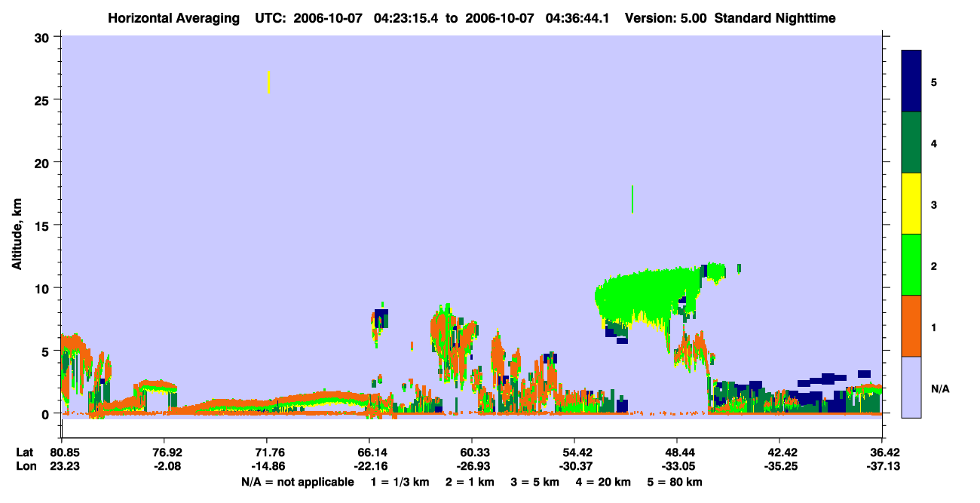Click the yellow colorbar segment labeled 3

pos(911,204)
